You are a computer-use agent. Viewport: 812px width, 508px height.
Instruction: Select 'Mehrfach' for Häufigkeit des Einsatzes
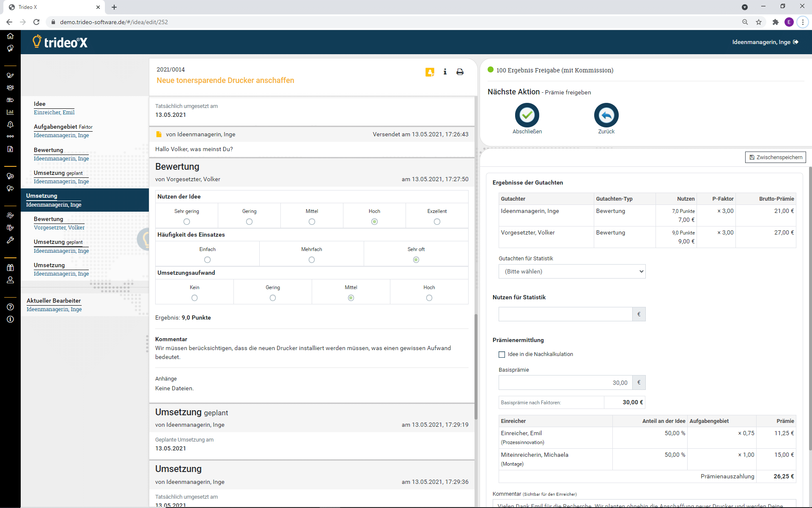[312, 260]
